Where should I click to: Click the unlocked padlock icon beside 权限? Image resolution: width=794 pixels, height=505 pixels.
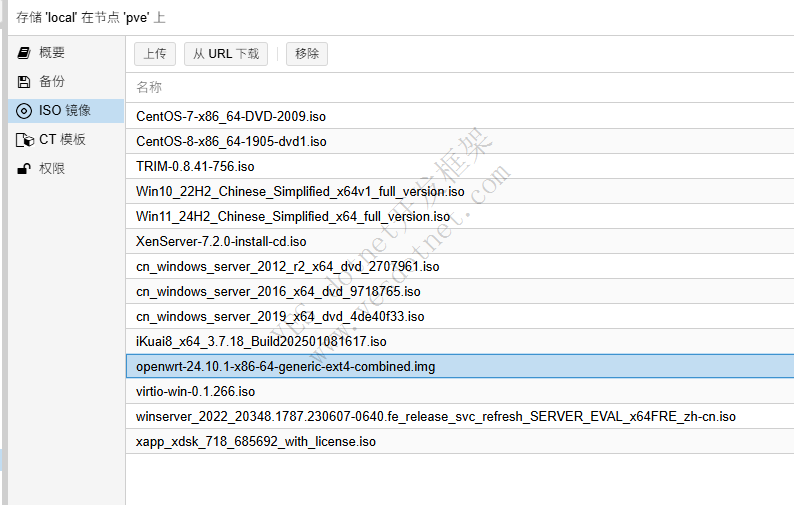click(x=24, y=169)
